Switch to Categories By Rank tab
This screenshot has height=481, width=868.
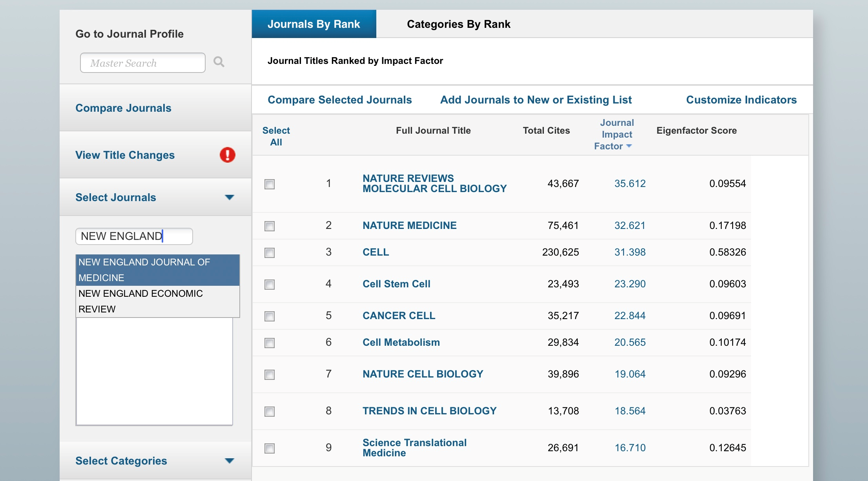(458, 24)
